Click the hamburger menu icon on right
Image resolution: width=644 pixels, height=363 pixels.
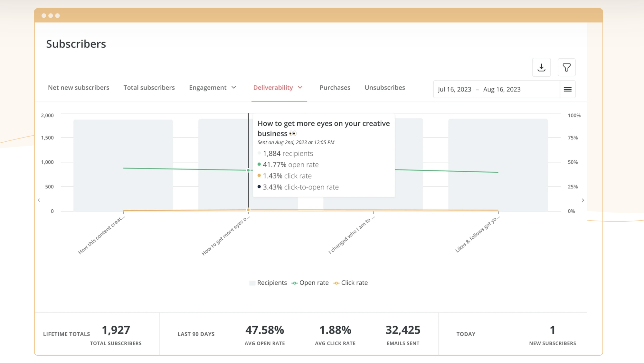[x=568, y=90]
